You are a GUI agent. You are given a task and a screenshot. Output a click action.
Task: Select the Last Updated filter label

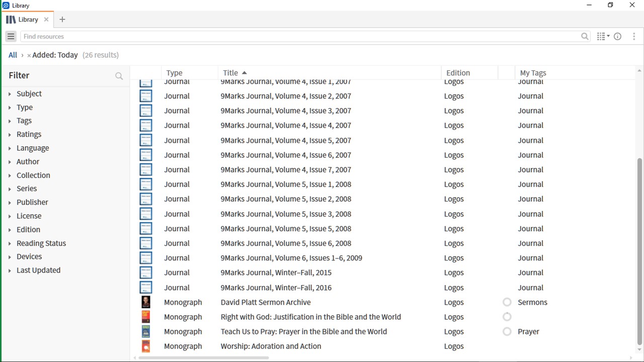click(38, 270)
